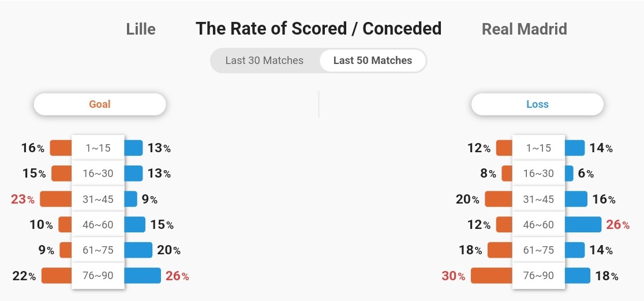644x301 pixels.
Task: Switch to Last 30 Matches tab
Action: point(264,61)
